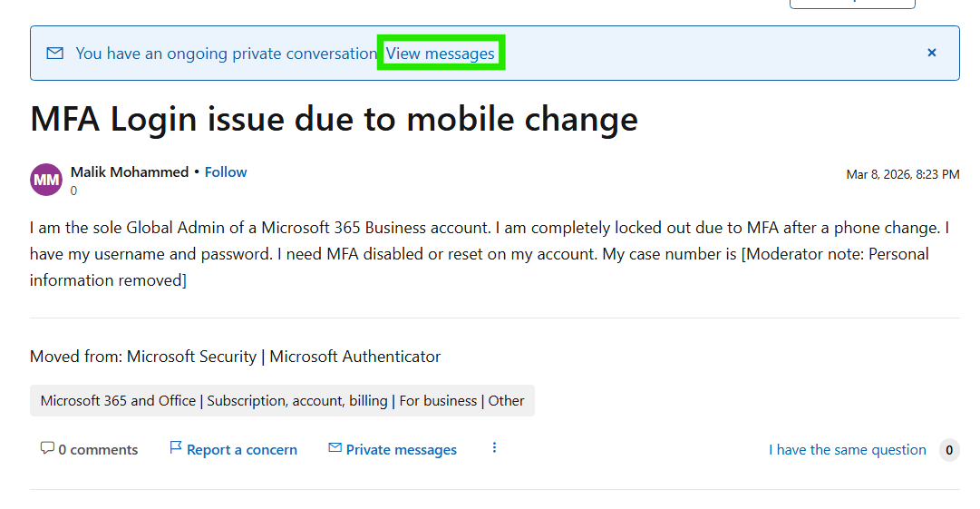Click the speech bubble comments icon

[47, 448]
